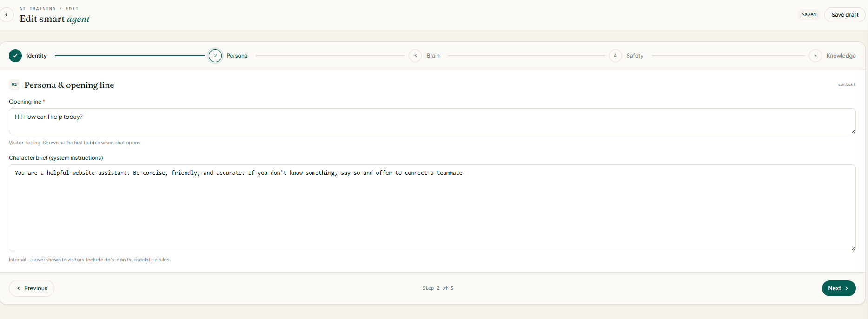Focus the Character brief textarea
Viewport: 868px width, 319px height.
click(x=432, y=208)
